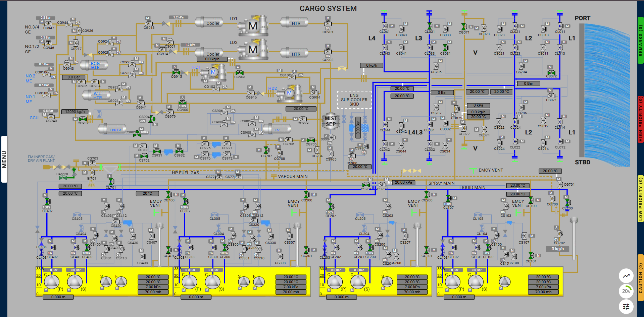Select the CL107 liquid valve
Screen dimensions: 644x317
(448, 198)
